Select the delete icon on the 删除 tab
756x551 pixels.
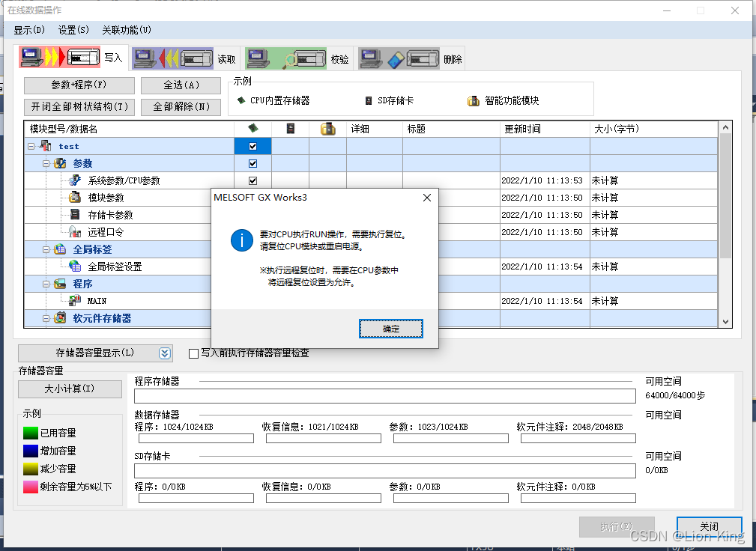[x=399, y=58]
